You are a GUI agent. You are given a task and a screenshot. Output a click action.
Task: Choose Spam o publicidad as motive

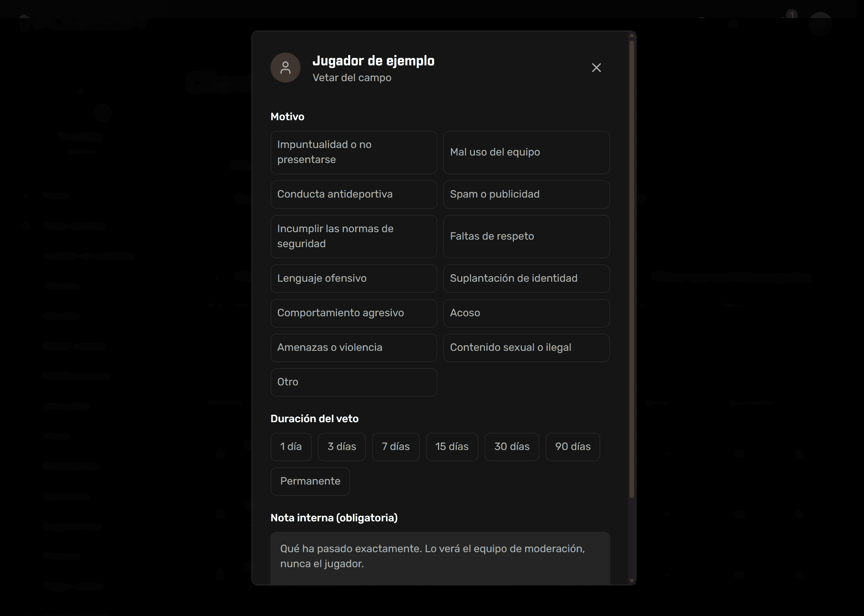526,195
